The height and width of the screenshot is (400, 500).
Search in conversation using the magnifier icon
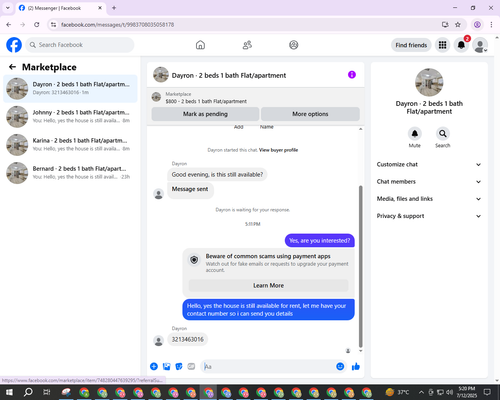(443, 134)
